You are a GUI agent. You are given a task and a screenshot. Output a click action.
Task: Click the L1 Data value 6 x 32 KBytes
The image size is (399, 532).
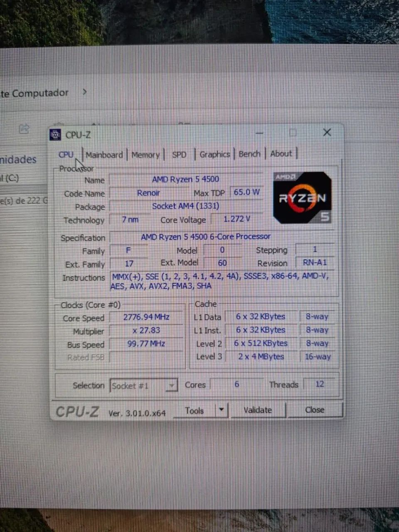tap(261, 317)
